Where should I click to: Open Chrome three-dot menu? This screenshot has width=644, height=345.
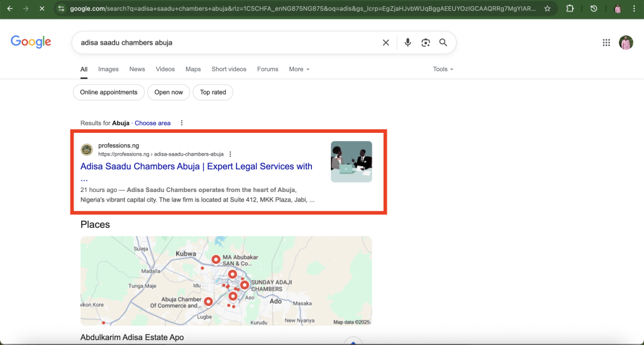pyautogui.click(x=634, y=8)
